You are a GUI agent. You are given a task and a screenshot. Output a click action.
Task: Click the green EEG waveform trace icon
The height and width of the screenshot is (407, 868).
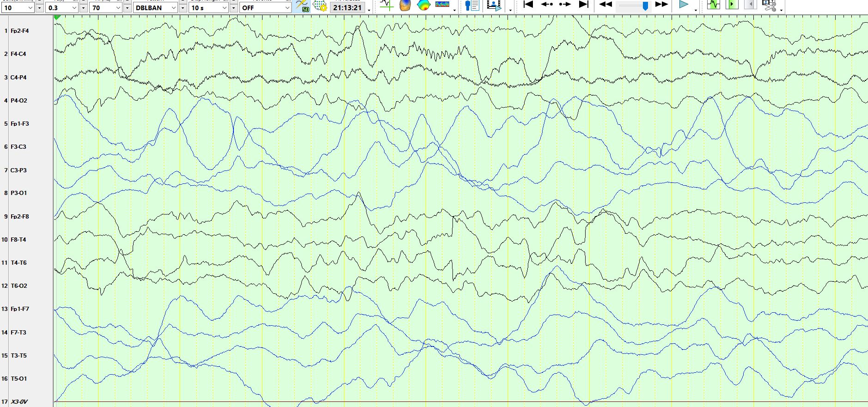coord(714,5)
